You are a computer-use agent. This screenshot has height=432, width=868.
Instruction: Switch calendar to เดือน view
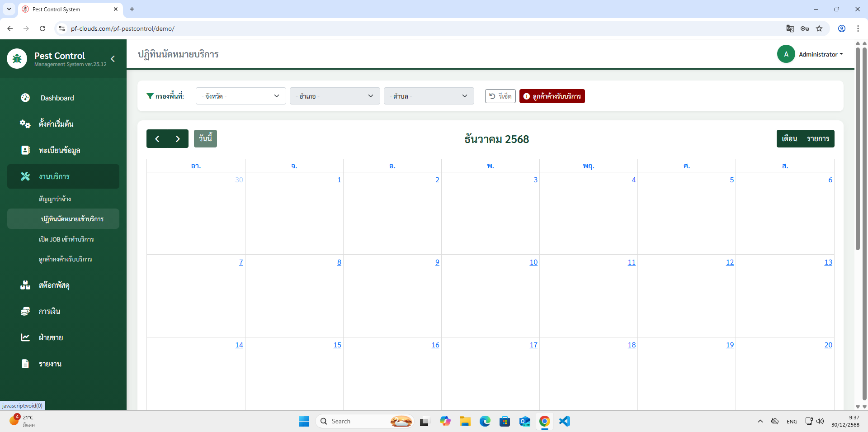[x=789, y=139]
